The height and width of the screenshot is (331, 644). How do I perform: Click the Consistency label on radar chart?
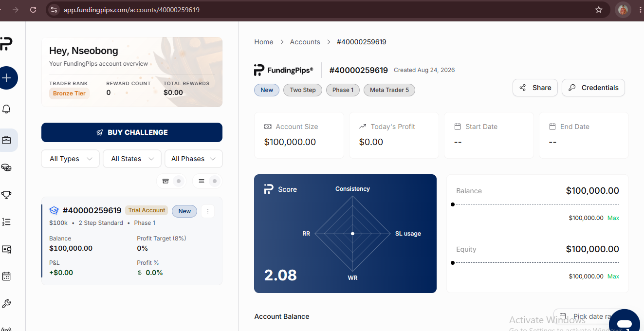[x=352, y=189]
